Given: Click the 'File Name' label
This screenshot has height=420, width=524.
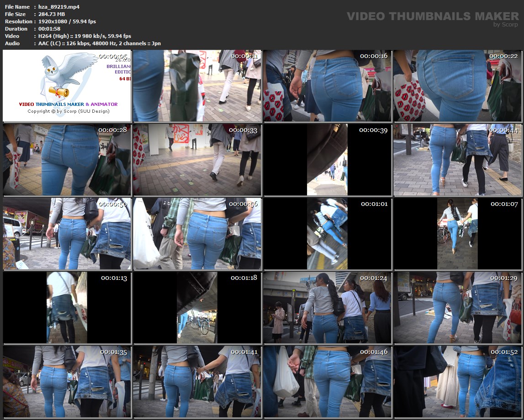Looking at the screenshot, I should click(x=17, y=7).
